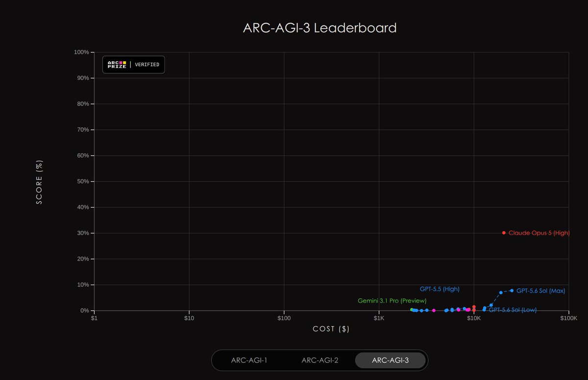This screenshot has height=380, width=588.
Task: Click the $100 x-axis tick label
Action: click(284, 318)
